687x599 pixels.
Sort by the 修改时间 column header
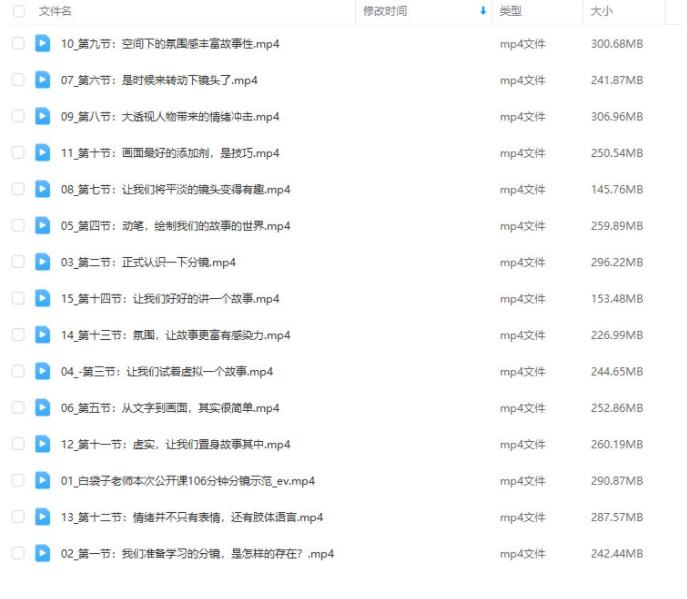pyautogui.click(x=385, y=11)
